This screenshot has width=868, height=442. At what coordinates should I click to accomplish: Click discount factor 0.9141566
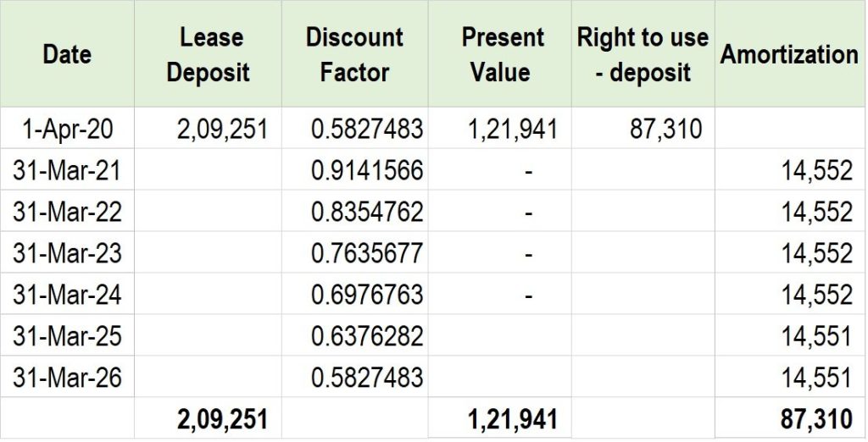(x=366, y=171)
